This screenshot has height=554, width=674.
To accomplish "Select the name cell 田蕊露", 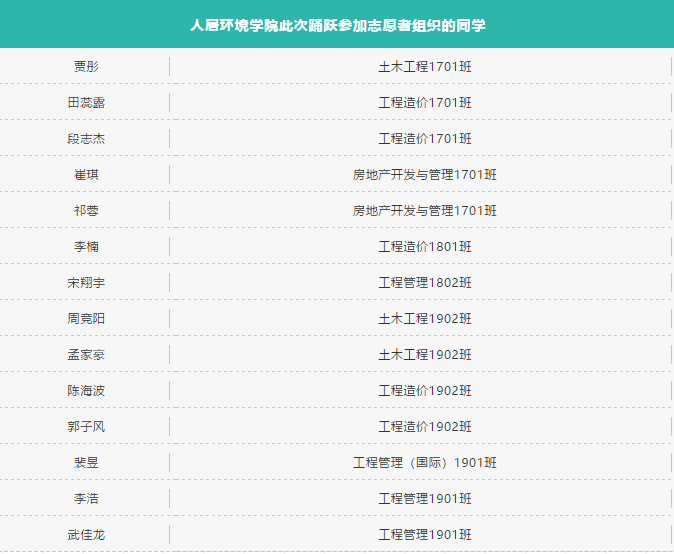I will click(x=86, y=102).
